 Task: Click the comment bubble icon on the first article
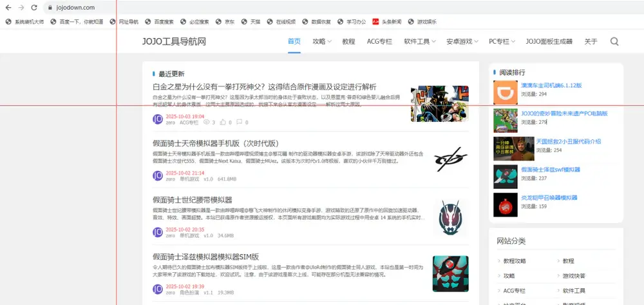[x=238, y=122]
